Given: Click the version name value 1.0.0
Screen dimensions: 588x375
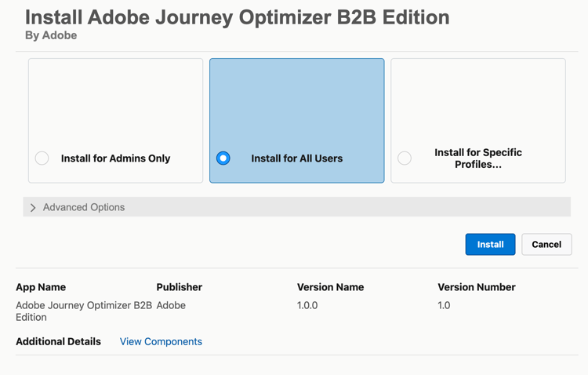Looking at the screenshot, I should click(307, 305).
